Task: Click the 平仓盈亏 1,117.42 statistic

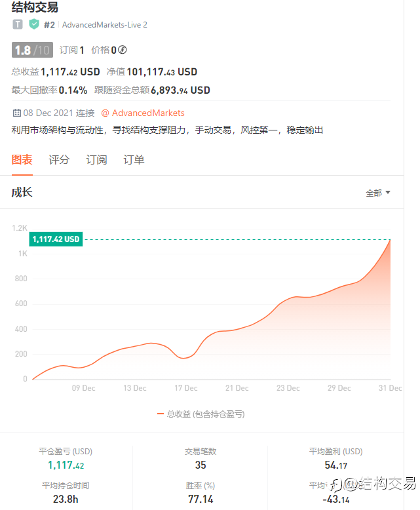Action: [66, 465]
